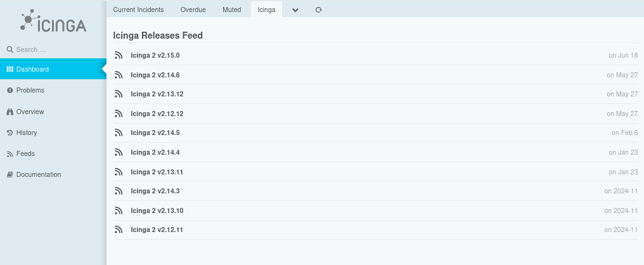This screenshot has height=265, width=644.
Task: Click the refresh icon in tab bar
Action: pyautogui.click(x=318, y=10)
